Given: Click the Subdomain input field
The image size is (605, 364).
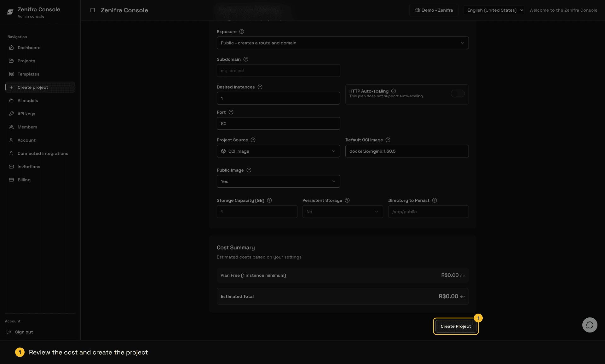Looking at the screenshot, I should [x=278, y=71].
